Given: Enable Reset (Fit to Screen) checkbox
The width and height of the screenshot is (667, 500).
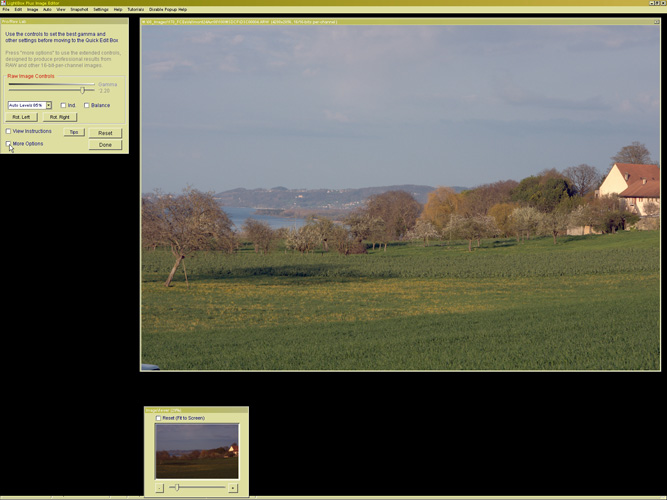Looking at the screenshot, I should pyautogui.click(x=158, y=418).
